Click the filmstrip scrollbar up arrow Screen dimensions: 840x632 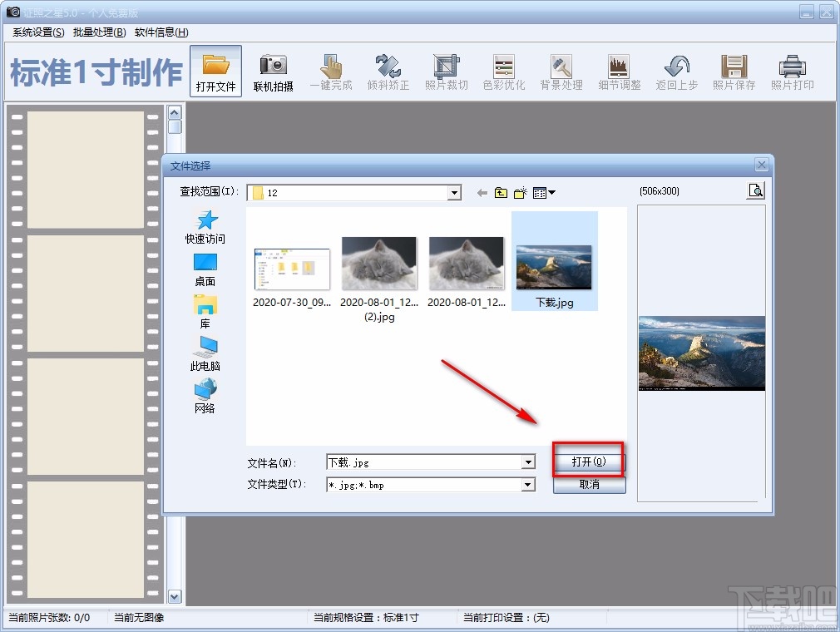click(x=175, y=112)
